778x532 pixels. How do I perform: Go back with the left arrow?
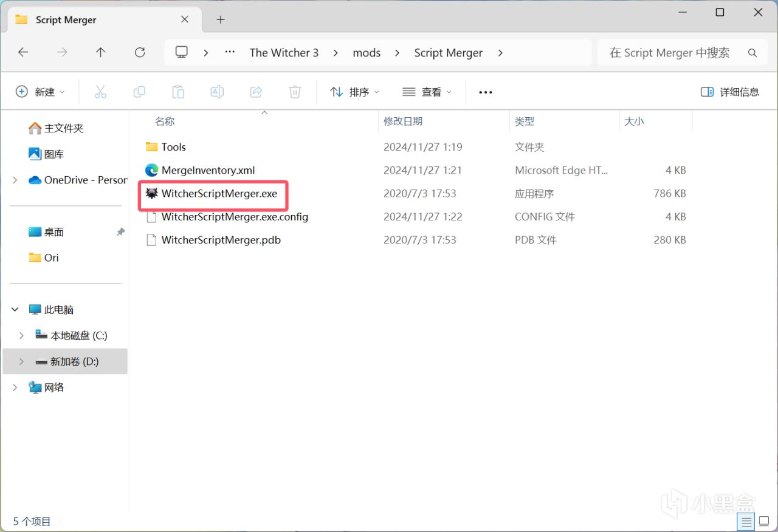pos(23,53)
